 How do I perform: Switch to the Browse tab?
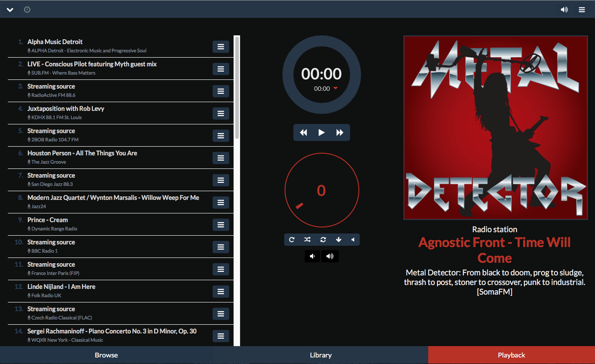(107, 355)
